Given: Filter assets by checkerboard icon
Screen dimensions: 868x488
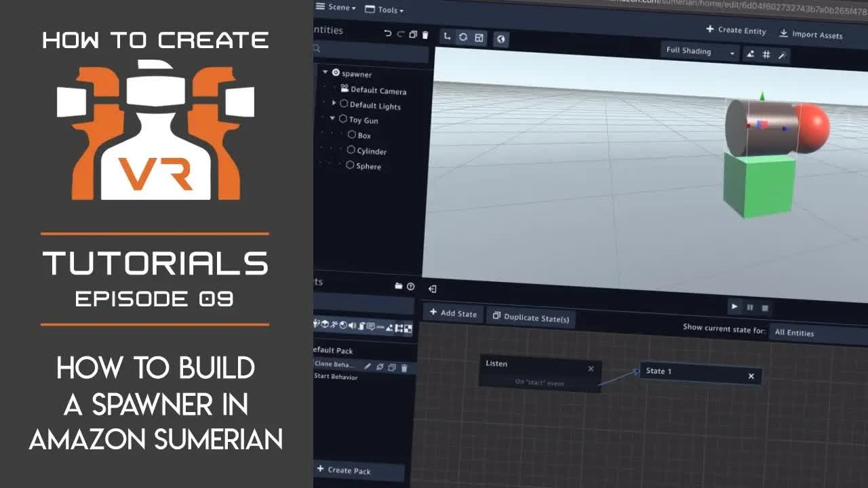Looking at the screenshot, I should tap(408, 329).
